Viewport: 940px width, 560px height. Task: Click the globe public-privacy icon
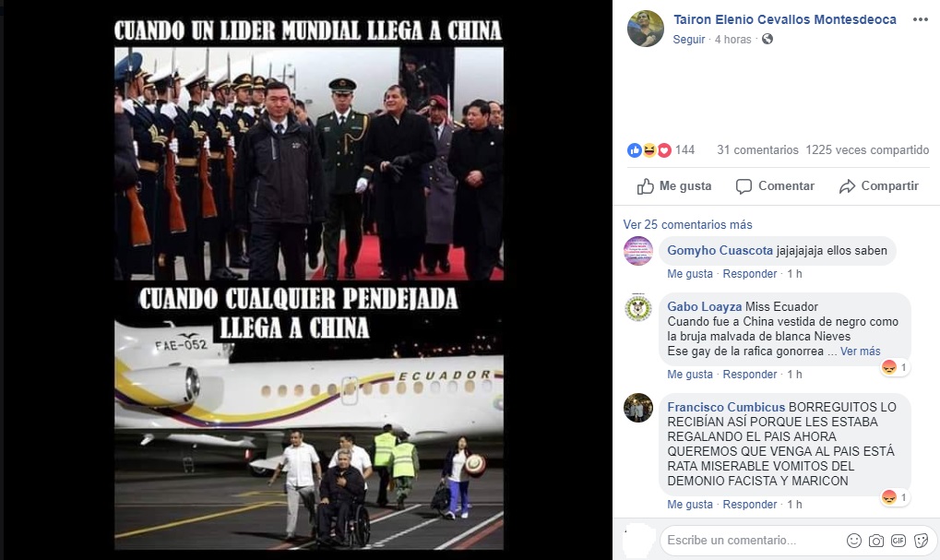[767, 39]
